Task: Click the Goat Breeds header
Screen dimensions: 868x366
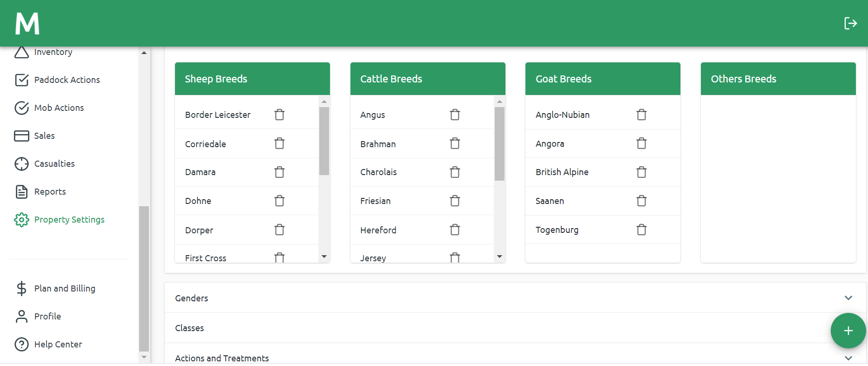Action: tap(603, 79)
